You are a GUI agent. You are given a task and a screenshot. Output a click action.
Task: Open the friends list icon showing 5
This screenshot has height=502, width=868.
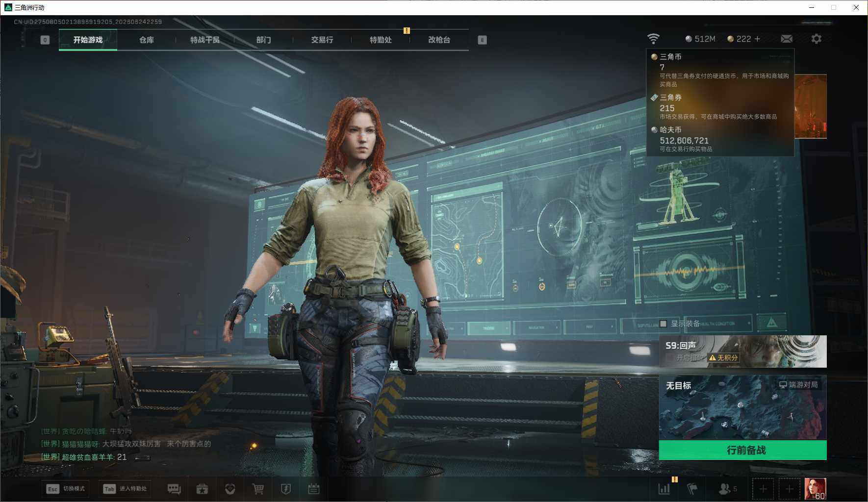tap(728, 489)
